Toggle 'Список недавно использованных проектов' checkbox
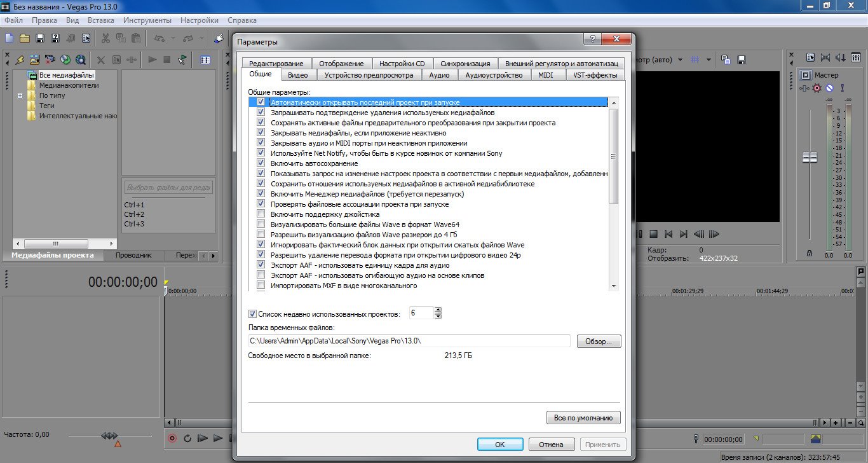The image size is (868, 463). (x=252, y=314)
